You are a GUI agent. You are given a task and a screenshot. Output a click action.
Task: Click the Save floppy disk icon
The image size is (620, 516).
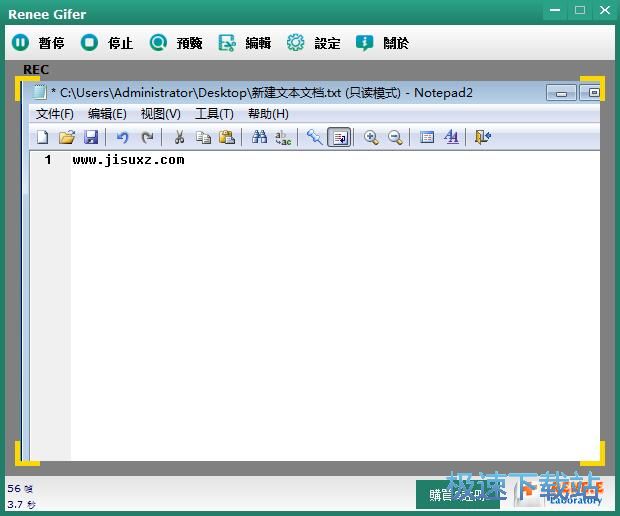point(91,137)
